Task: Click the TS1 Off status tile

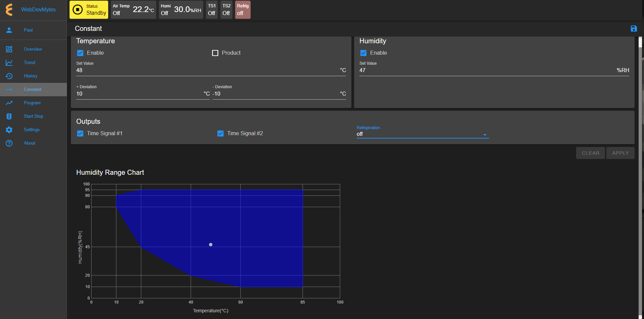Action: [x=212, y=9]
